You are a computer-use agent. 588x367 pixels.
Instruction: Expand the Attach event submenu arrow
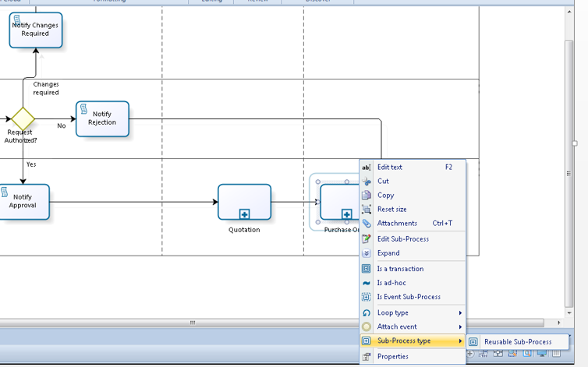click(x=460, y=327)
